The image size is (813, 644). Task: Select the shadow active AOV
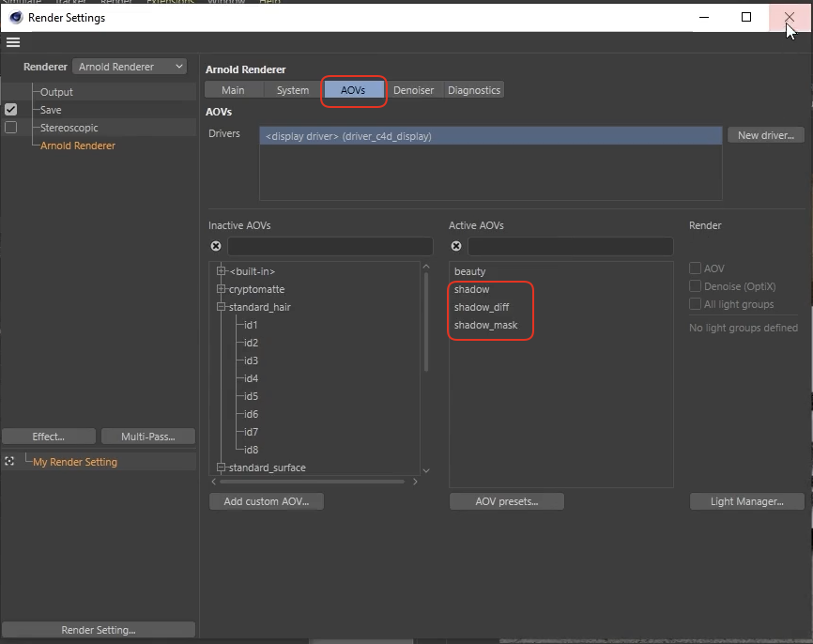[x=472, y=289]
